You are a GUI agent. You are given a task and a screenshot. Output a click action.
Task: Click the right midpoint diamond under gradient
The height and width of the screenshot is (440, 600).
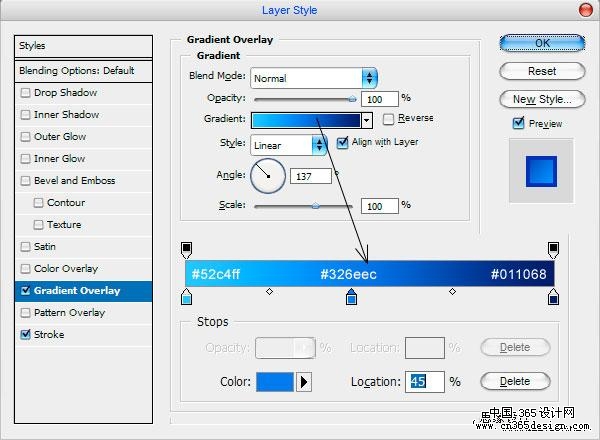452,292
